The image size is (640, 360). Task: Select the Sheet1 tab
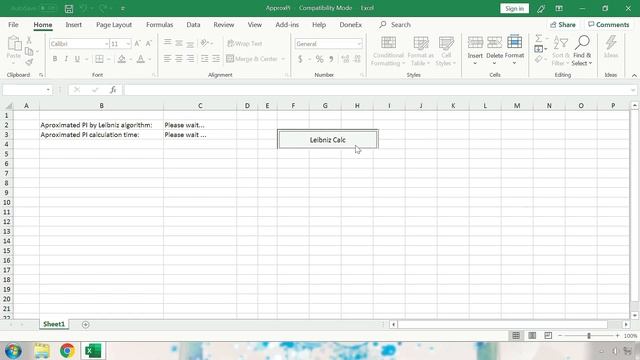point(54,324)
